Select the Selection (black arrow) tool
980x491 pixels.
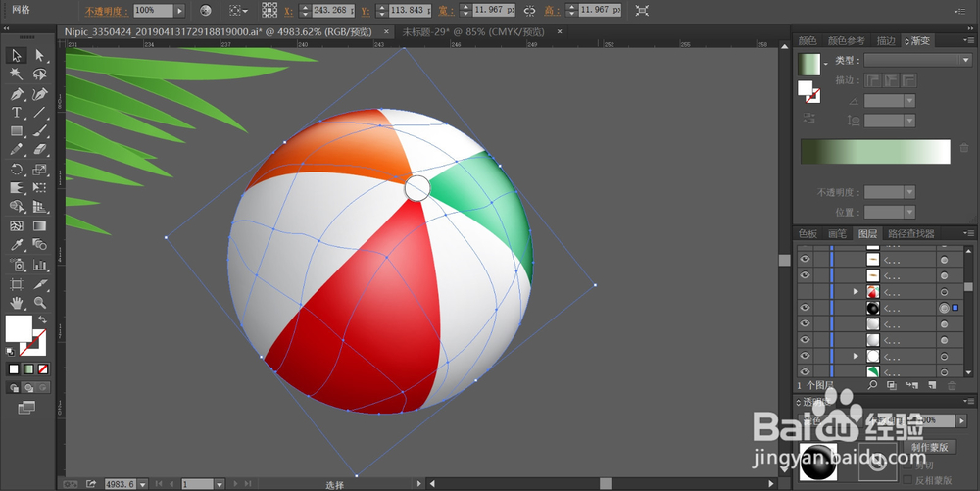tap(17, 55)
